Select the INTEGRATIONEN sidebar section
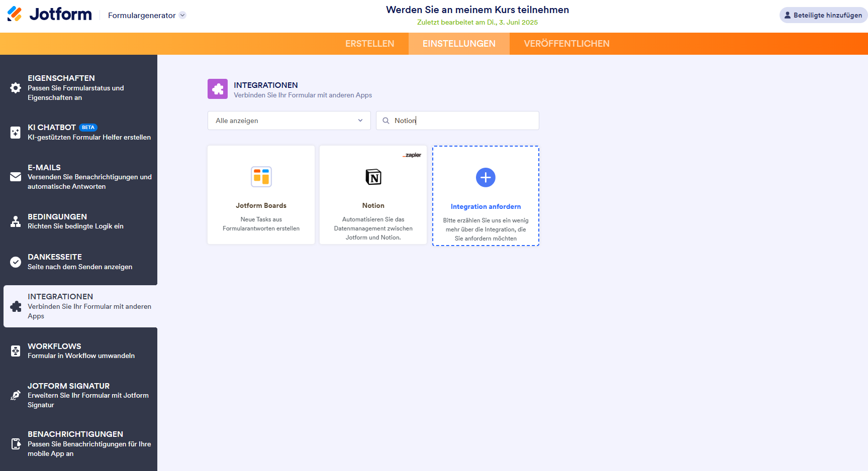This screenshot has width=868, height=471. (x=80, y=306)
